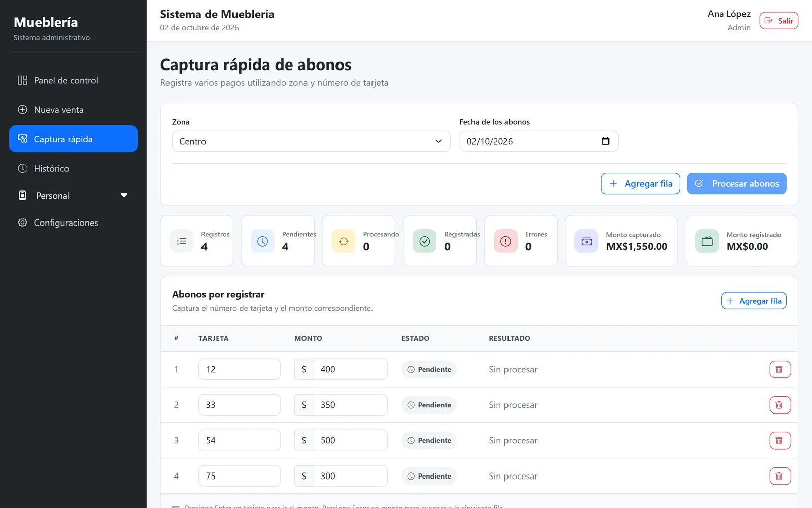Click the MX$0.00 registered amount
812x508 pixels.
[x=747, y=247]
